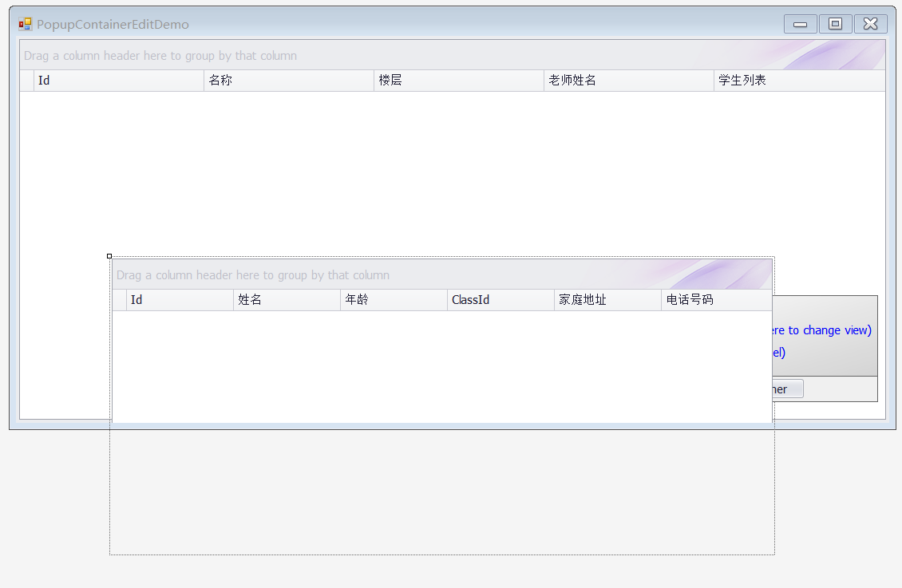Click the 电话号码 column header
This screenshot has height=588, width=902.
tap(714, 299)
